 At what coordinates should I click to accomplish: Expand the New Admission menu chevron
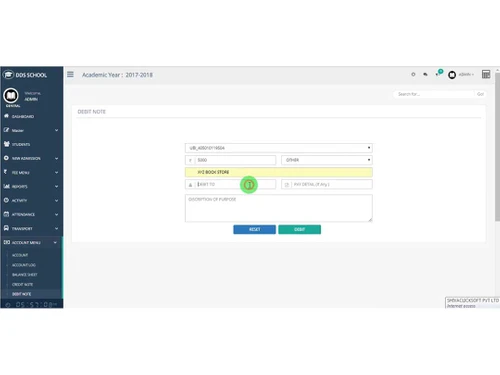coord(56,158)
